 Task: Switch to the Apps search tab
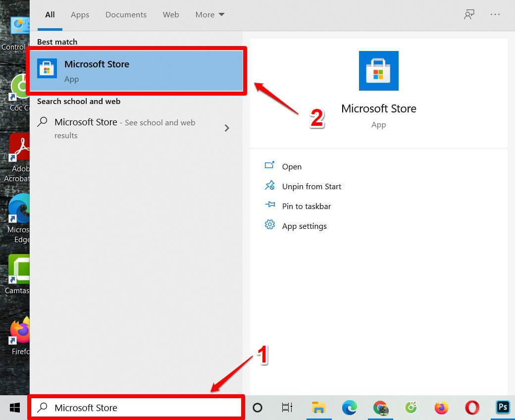80,15
